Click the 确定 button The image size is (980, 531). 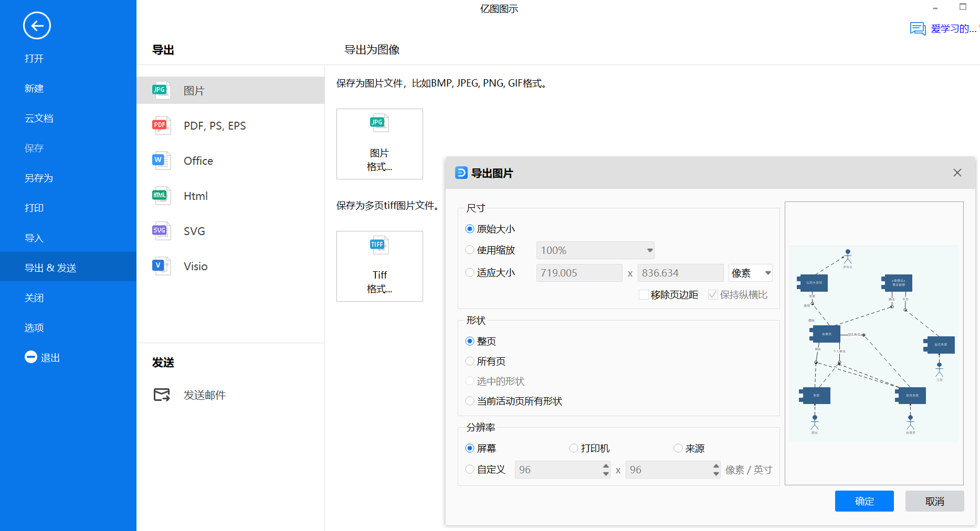click(x=864, y=501)
